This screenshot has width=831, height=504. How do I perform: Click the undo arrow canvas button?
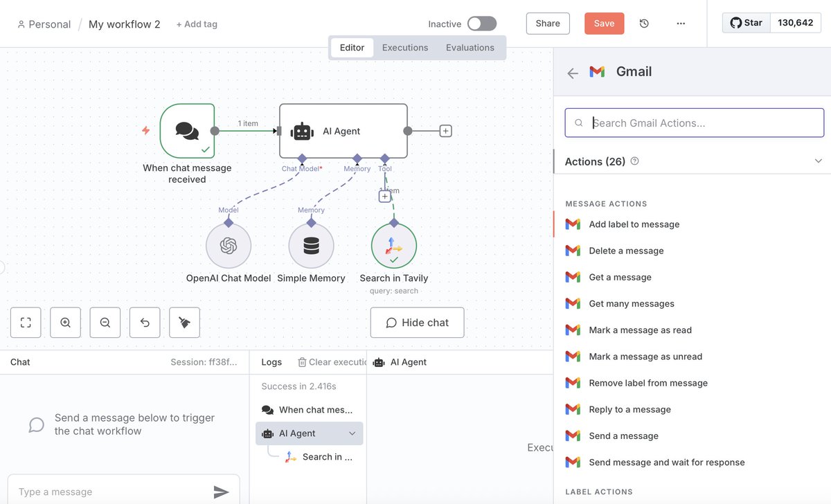click(x=145, y=323)
